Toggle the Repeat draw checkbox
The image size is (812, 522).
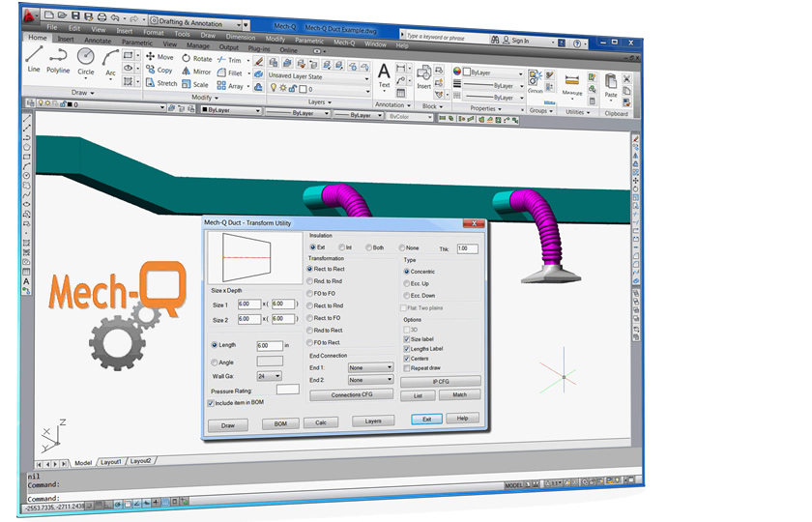coord(407,367)
